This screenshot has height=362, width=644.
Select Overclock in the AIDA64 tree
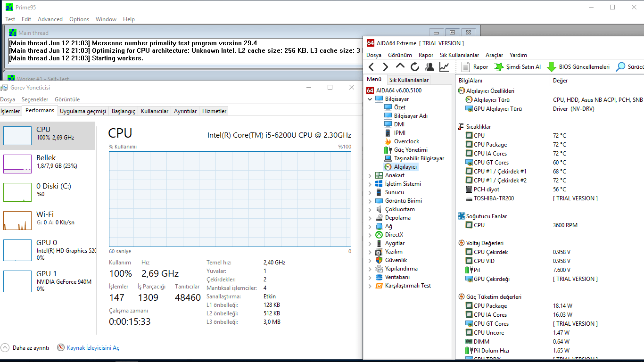(x=406, y=141)
